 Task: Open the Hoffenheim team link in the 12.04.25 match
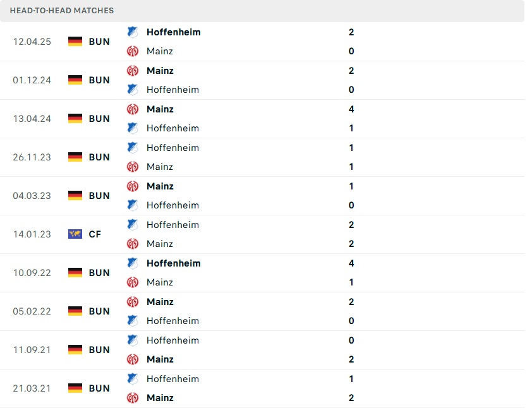(173, 32)
